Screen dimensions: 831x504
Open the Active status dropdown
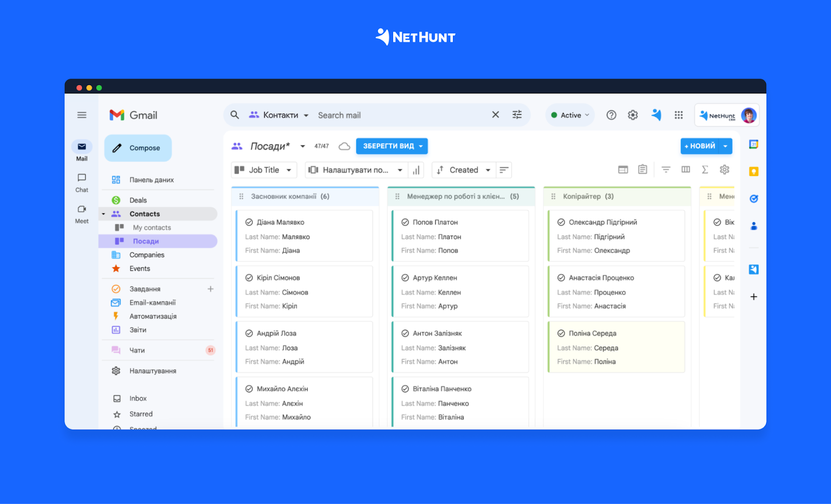point(570,115)
